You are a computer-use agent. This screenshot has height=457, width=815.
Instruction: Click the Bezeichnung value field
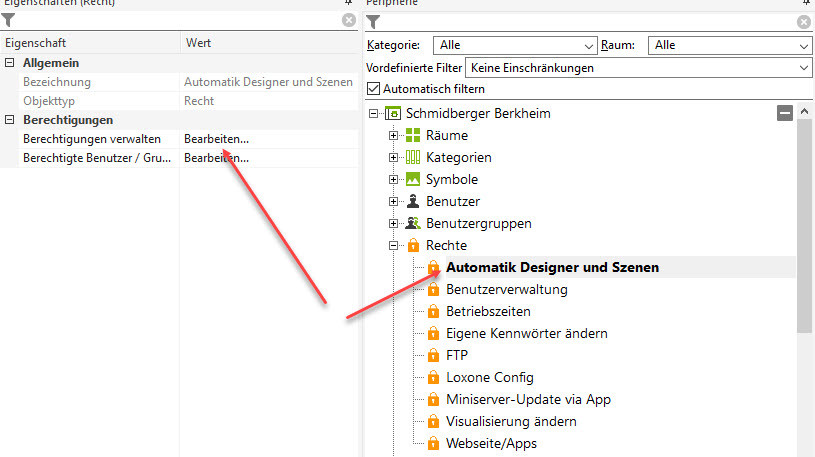(x=268, y=82)
